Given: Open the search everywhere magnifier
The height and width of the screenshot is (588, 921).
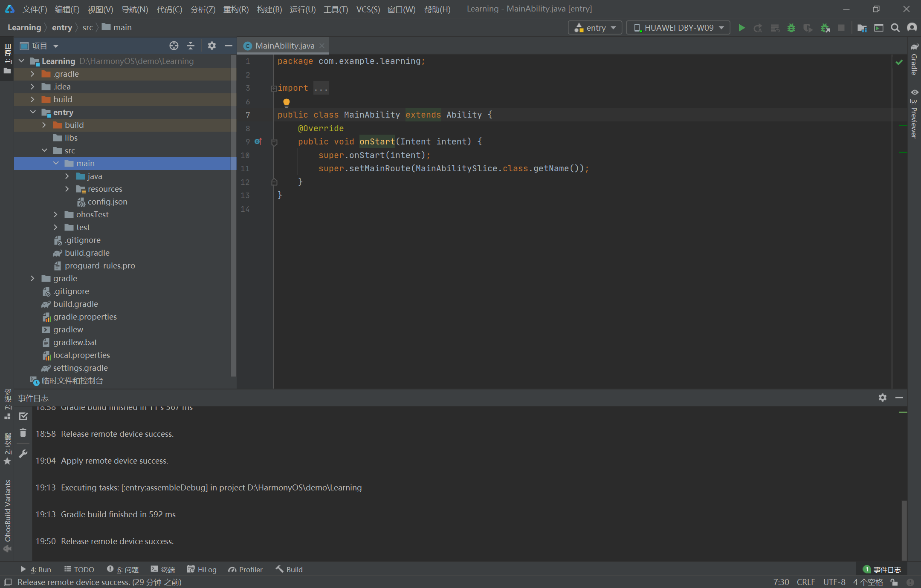Looking at the screenshot, I should coord(895,28).
